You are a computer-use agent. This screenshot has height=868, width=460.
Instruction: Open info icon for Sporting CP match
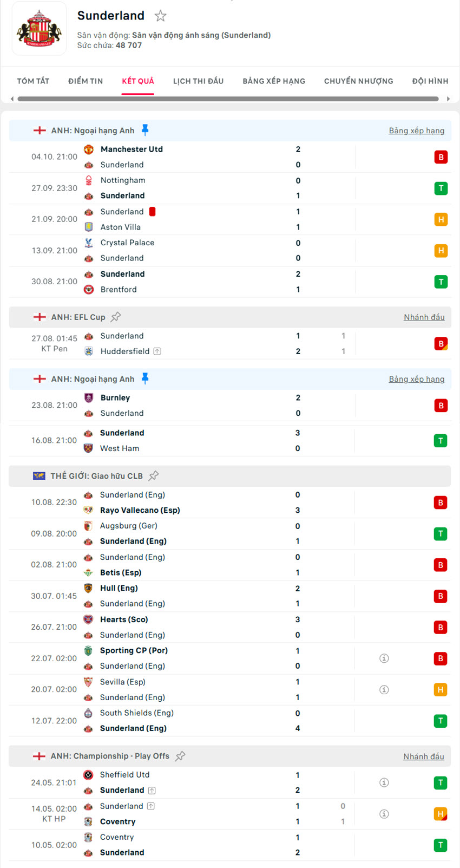[x=384, y=658]
